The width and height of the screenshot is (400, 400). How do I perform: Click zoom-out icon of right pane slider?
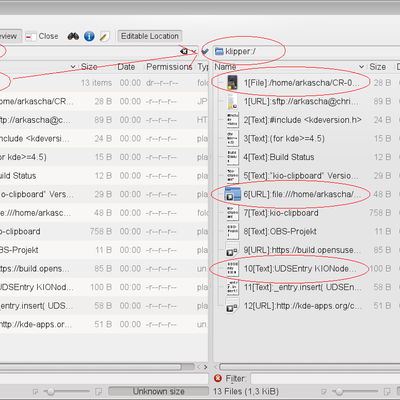pos(324,391)
